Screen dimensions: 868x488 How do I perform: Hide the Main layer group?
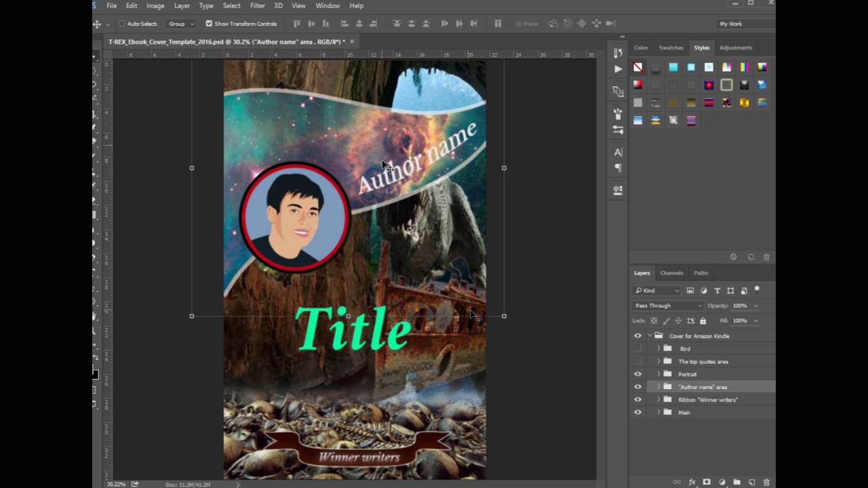637,412
